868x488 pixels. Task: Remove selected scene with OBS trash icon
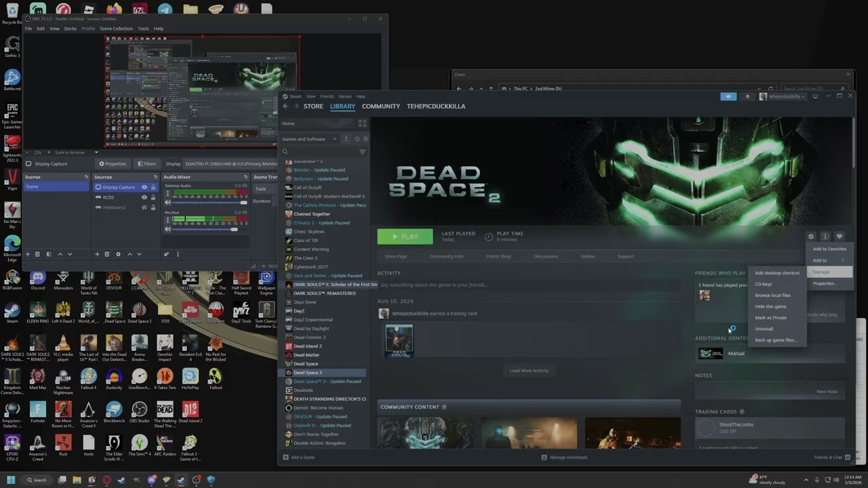pyautogui.click(x=37, y=254)
